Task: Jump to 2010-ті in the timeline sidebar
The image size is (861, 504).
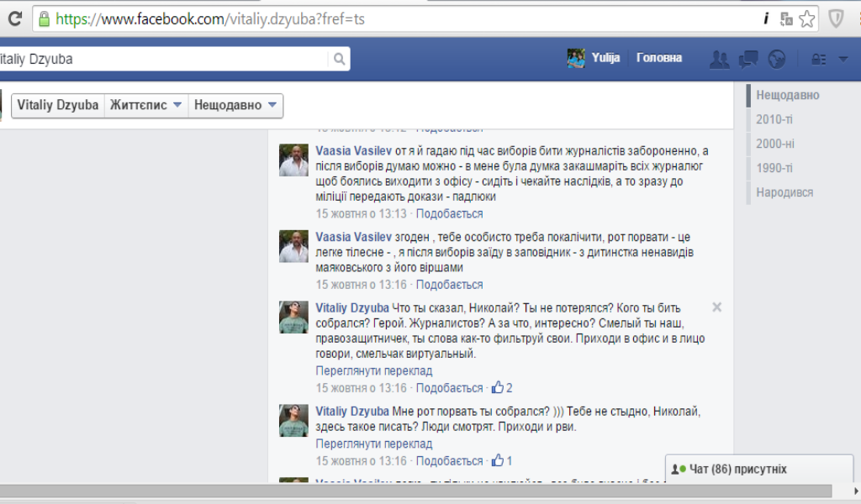Action: [x=774, y=119]
